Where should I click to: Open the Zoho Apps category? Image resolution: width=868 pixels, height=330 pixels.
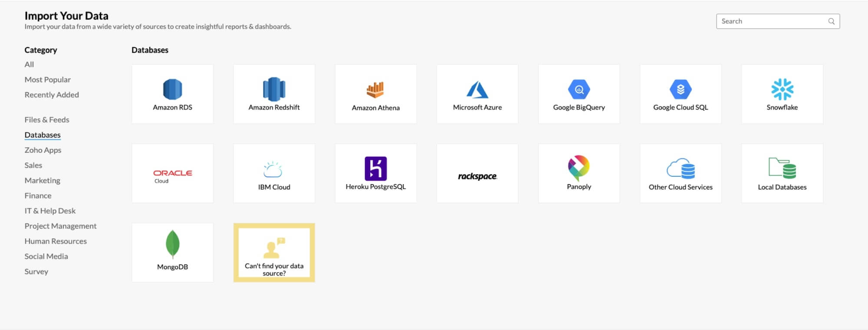(x=43, y=150)
